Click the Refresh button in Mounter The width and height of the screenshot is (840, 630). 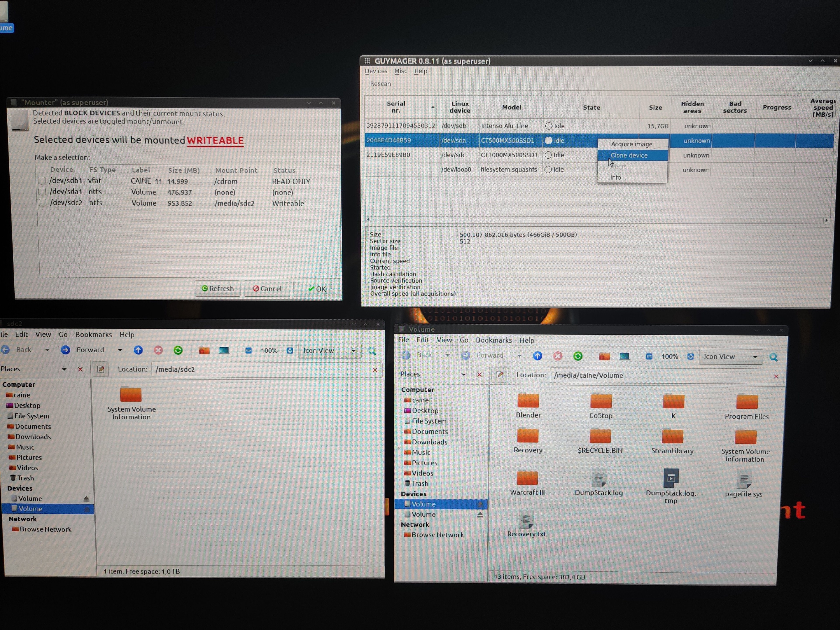tap(218, 289)
